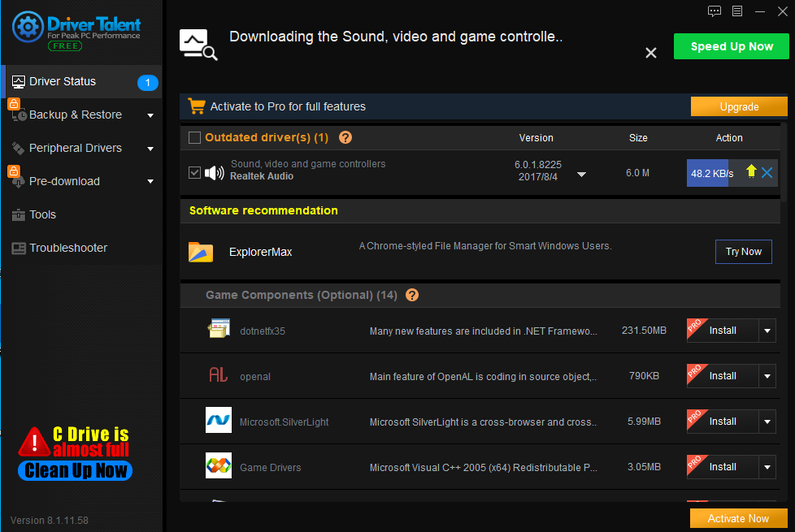Click the ExplorerMax folder icon
This screenshot has width=795, height=532.
(x=201, y=252)
